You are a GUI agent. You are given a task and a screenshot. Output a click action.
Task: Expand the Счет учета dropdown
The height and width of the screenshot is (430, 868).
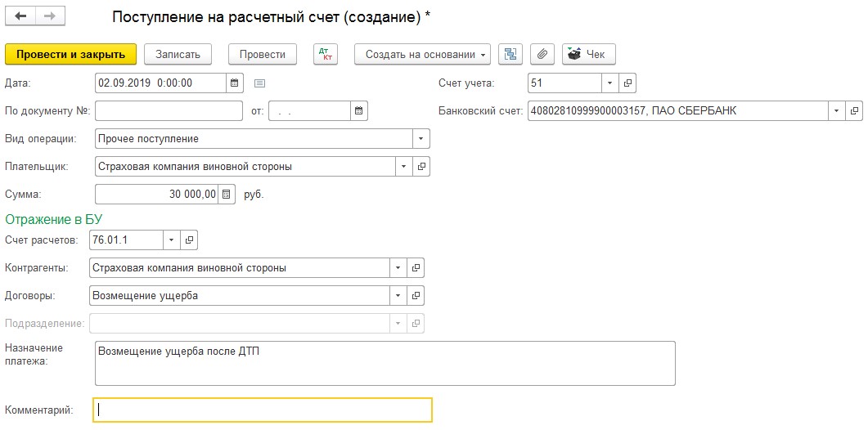[611, 83]
